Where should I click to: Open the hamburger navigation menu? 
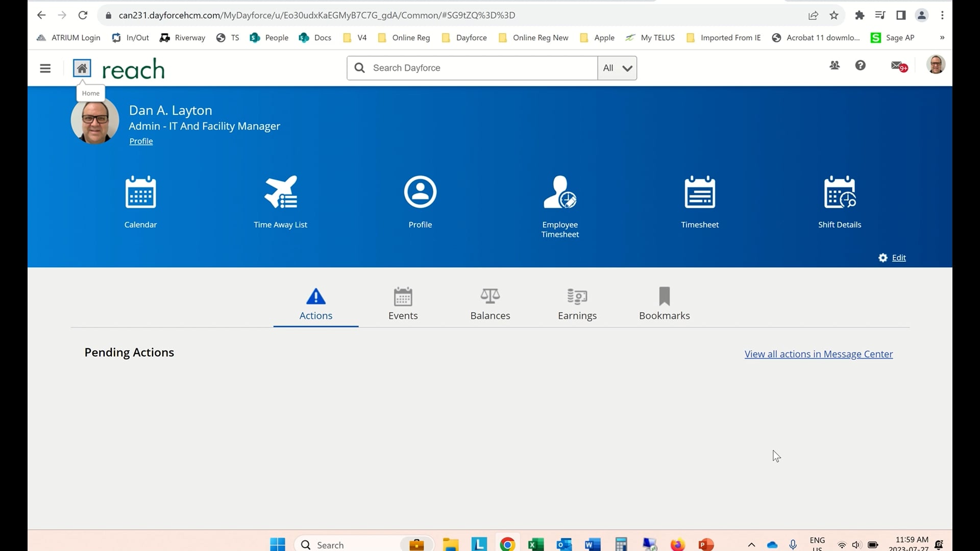(x=45, y=68)
